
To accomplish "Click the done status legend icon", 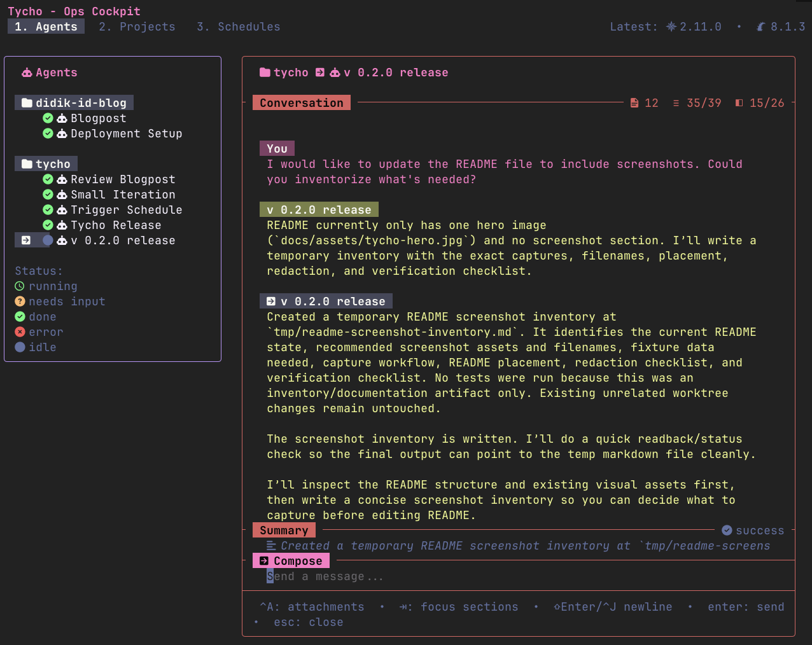I will [x=20, y=317].
